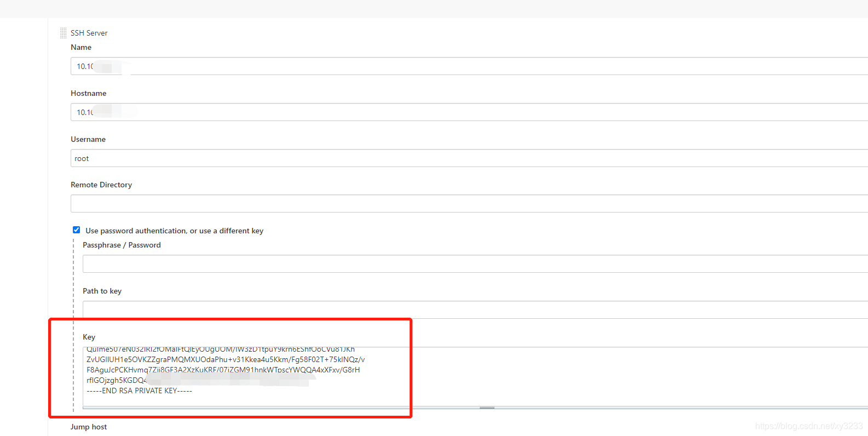Screen dimensions: 868x436
Task: Uncheck Use password authentication checkbox
Action: pyautogui.click(x=77, y=230)
